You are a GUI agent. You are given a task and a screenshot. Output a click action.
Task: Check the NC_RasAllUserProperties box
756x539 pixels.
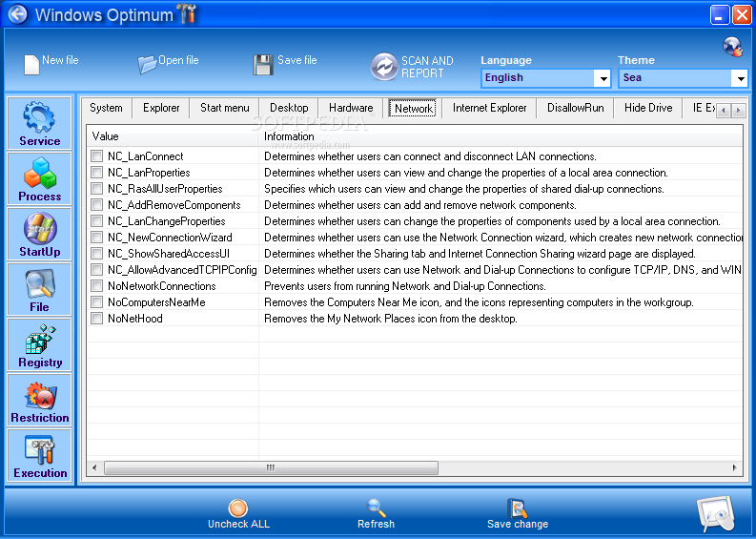pos(97,188)
